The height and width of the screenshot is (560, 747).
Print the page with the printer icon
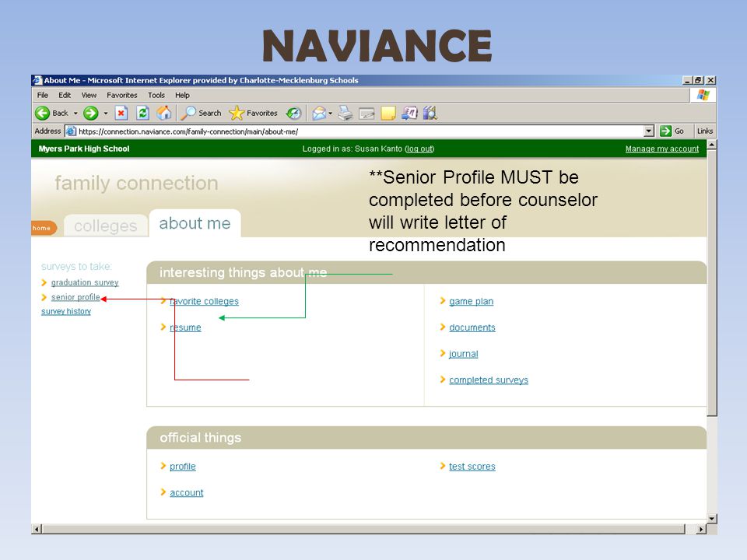click(x=345, y=114)
